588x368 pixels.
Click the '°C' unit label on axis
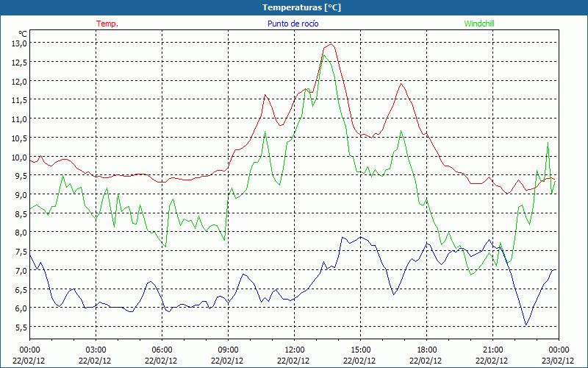pyautogui.click(x=23, y=34)
